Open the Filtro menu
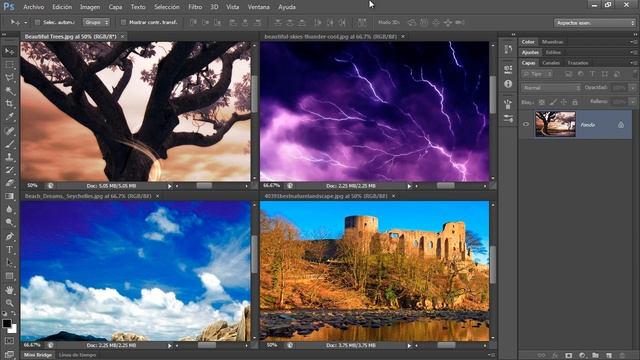Viewport: 640px width, 360px height. click(x=195, y=7)
